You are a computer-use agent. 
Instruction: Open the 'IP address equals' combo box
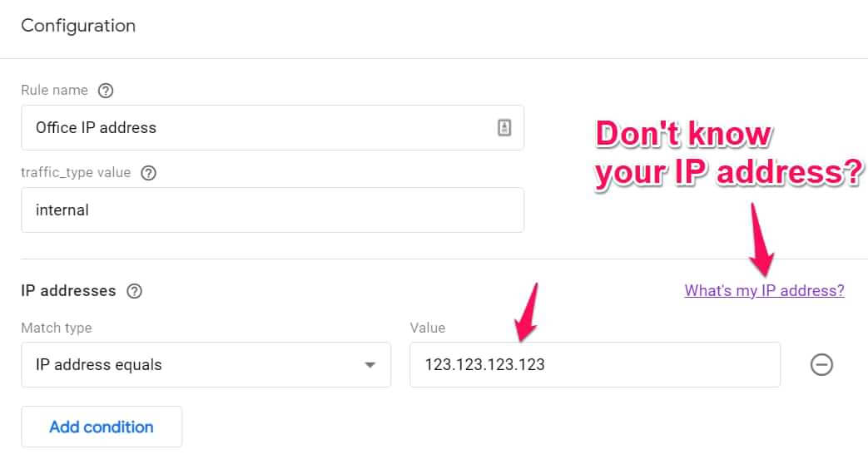(206, 364)
